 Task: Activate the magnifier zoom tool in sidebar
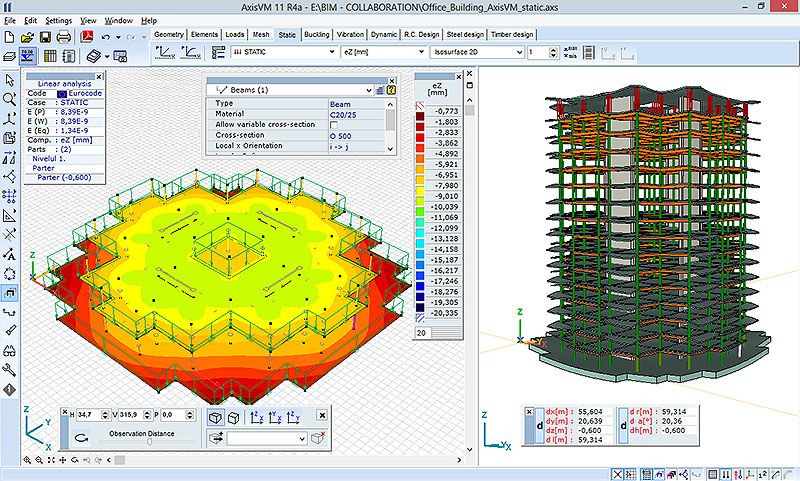tap(9, 99)
